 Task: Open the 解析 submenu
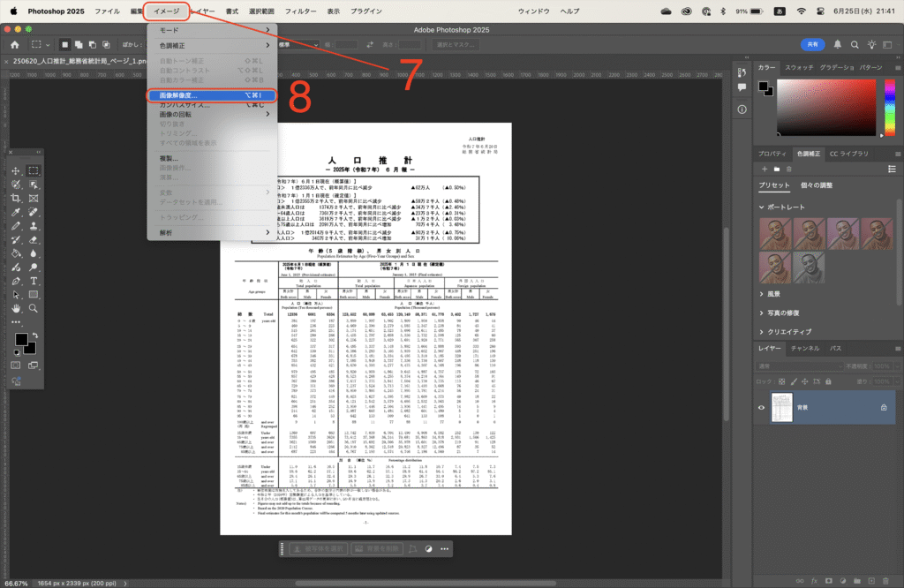point(212,233)
